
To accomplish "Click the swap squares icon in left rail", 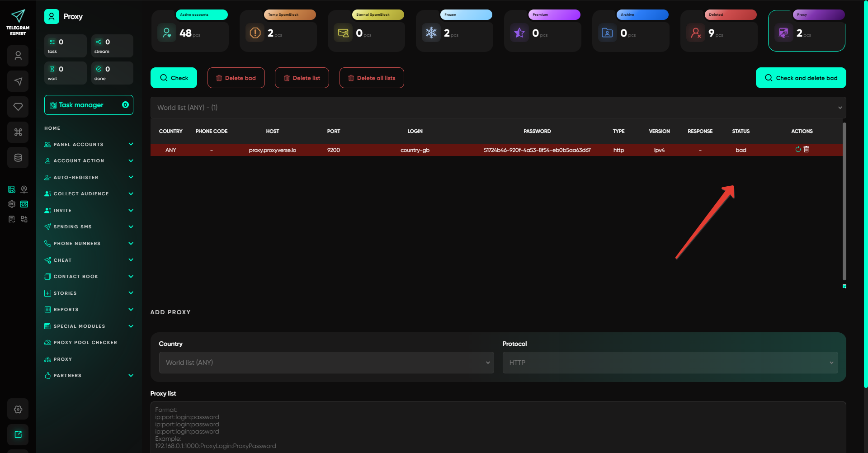I will 24,219.
